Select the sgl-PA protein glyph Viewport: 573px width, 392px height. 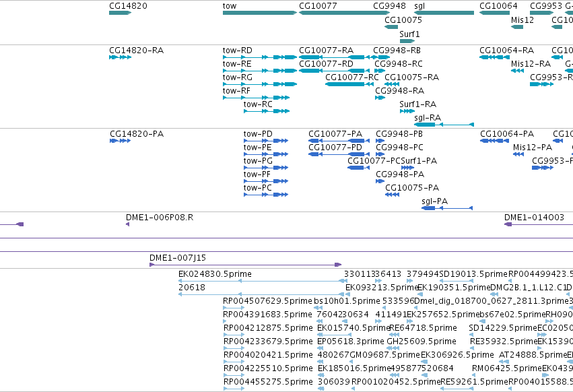tap(447, 208)
